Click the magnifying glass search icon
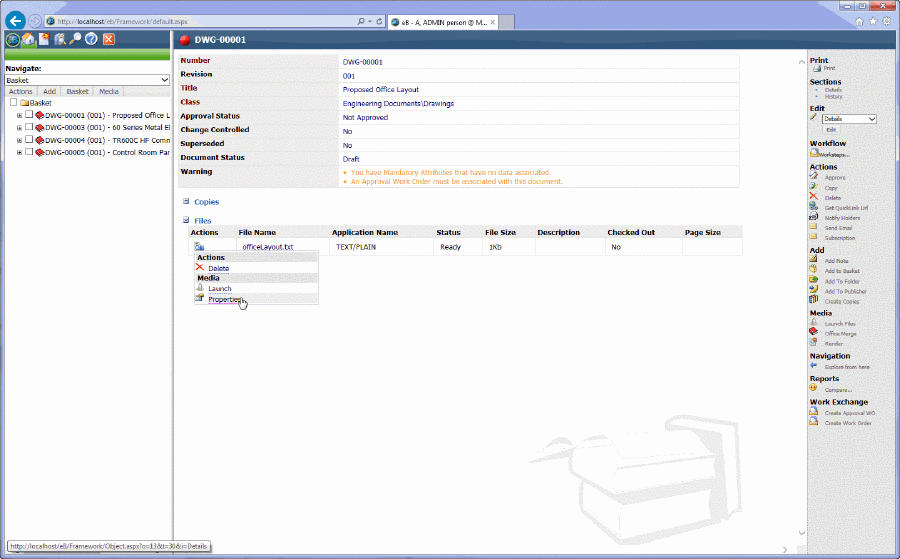 [75, 39]
